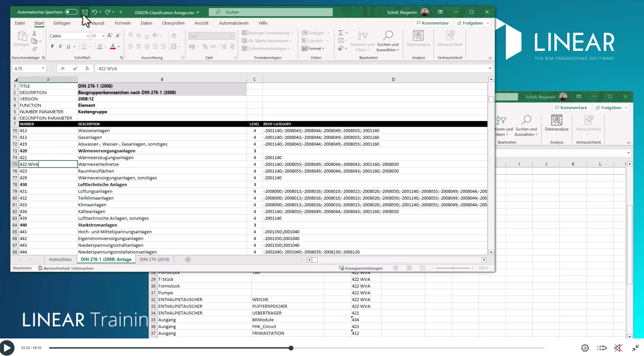Screen dimensions: 644x356
Task: Open the video settings gear
Action: (585, 348)
